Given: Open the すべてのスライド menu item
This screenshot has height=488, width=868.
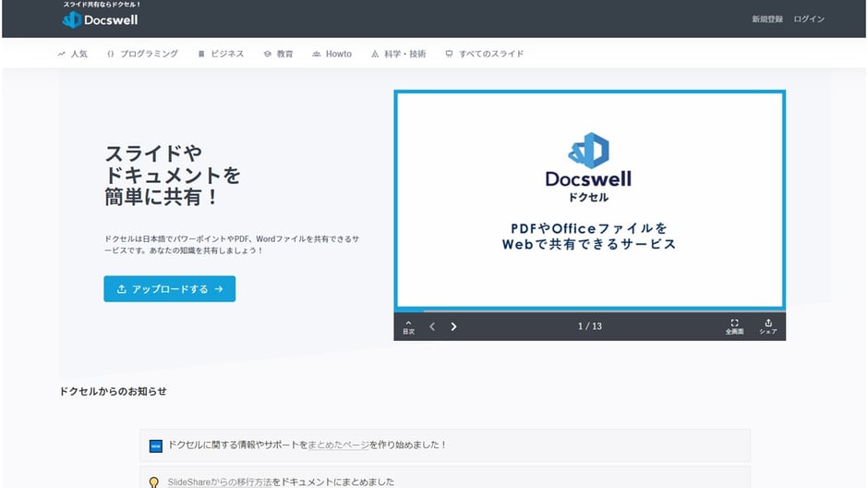Looking at the screenshot, I should 485,54.
